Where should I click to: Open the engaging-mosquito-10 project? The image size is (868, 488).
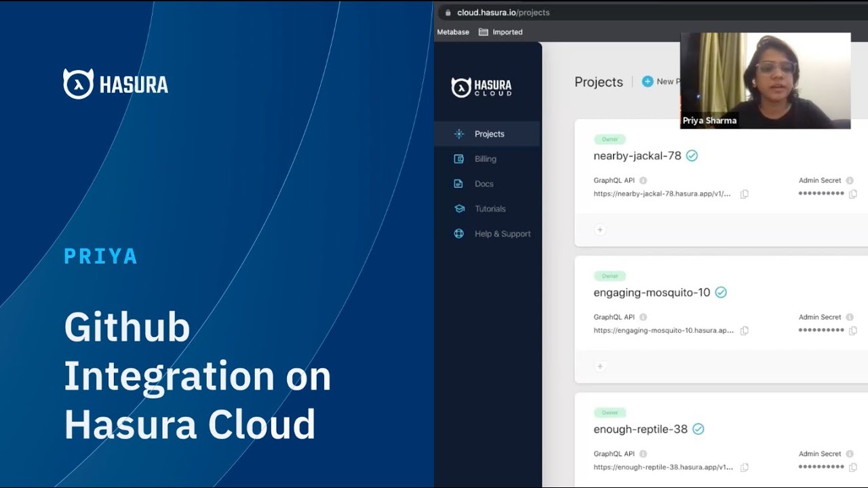tap(652, 293)
